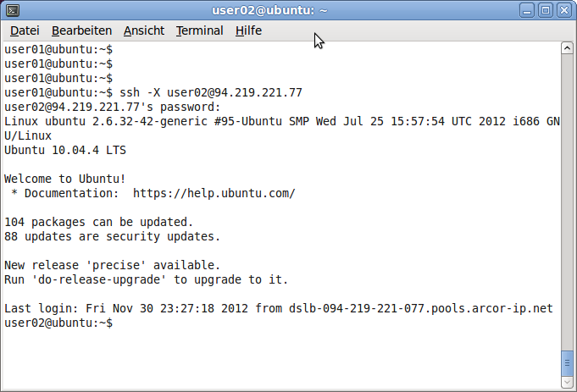This screenshot has width=577, height=392.
Task: Click the Ubuntu 10.04.4 LTS line
Action: tap(65, 150)
